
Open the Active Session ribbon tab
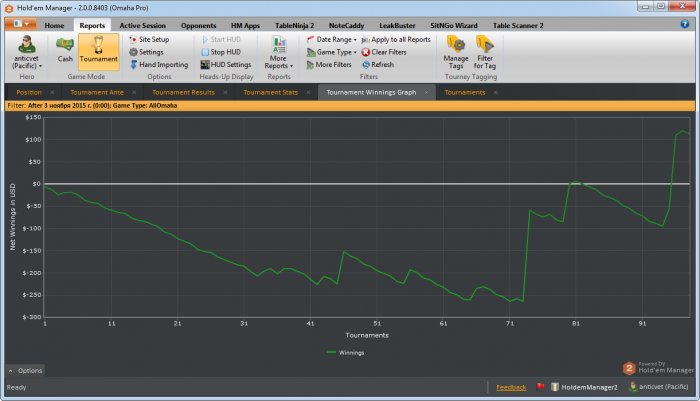point(143,24)
